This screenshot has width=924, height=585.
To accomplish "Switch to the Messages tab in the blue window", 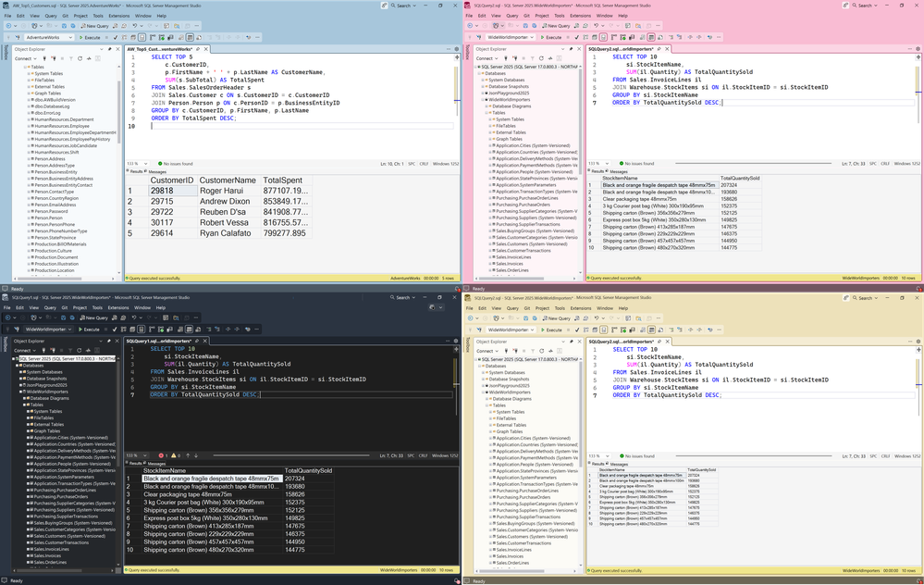I will click(155, 171).
